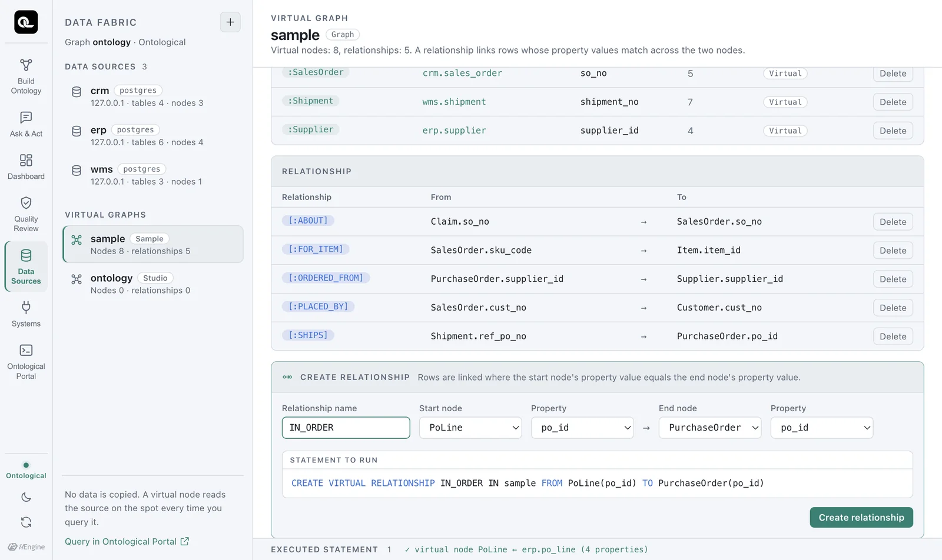
Task: Open the start Property po_id dropdown
Action: click(582, 428)
